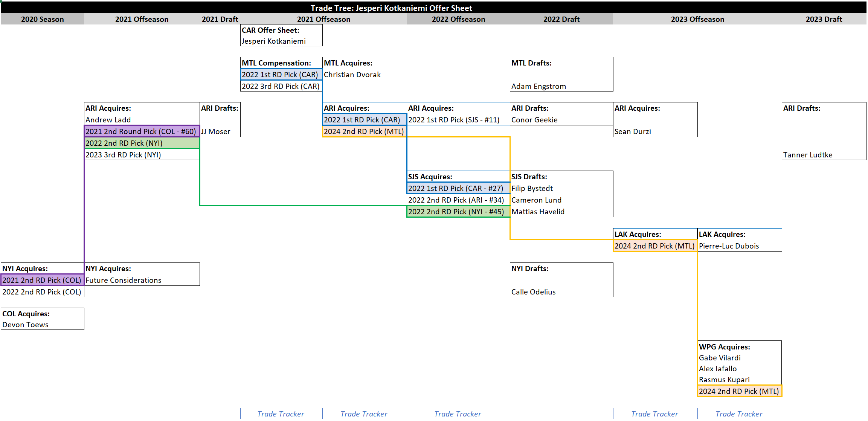Click the 'Conor Geekie' cell

561,120
